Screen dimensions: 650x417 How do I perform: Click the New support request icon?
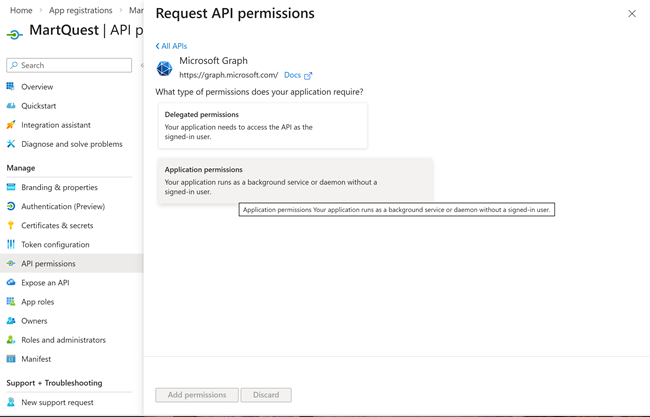coord(11,402)
